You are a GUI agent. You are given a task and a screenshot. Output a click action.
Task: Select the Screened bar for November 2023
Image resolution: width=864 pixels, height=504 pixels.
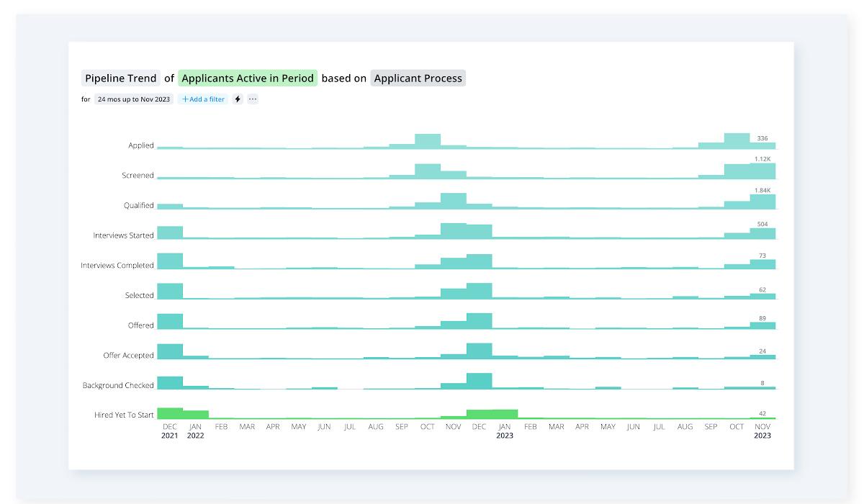[762, 171]
